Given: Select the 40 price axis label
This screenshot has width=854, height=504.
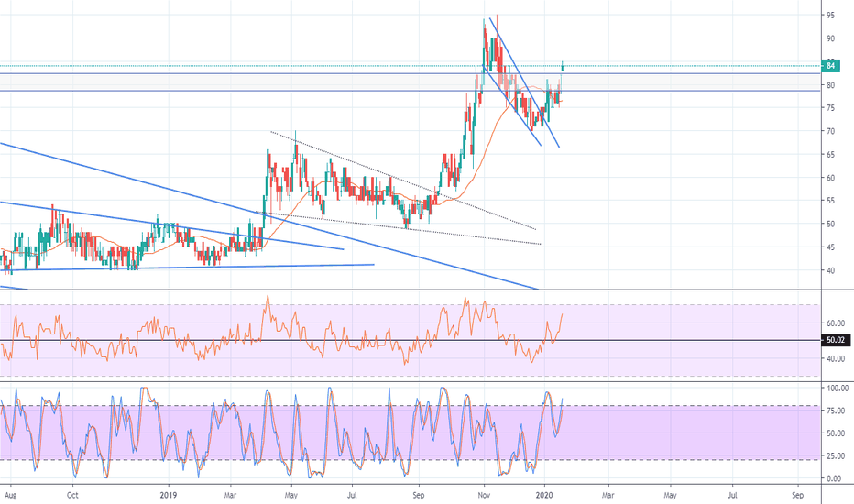Looking at the screenshot, I should tap(830, 270).
